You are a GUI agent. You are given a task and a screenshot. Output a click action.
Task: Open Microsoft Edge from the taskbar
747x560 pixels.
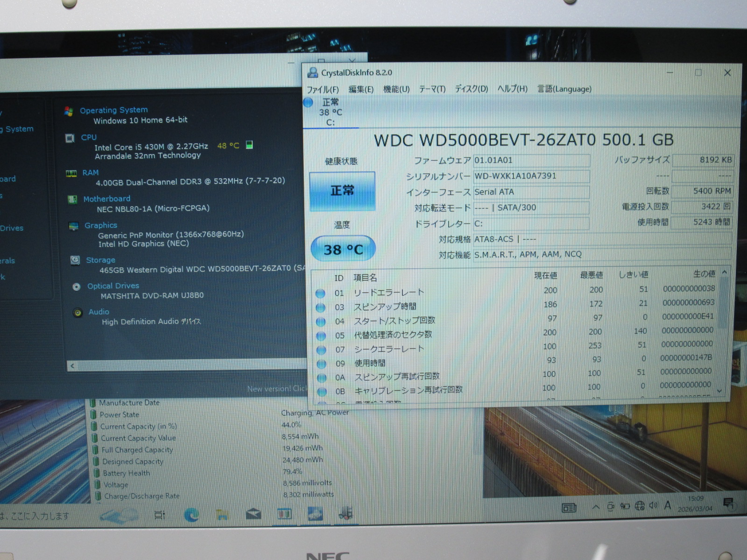point(191,514)
